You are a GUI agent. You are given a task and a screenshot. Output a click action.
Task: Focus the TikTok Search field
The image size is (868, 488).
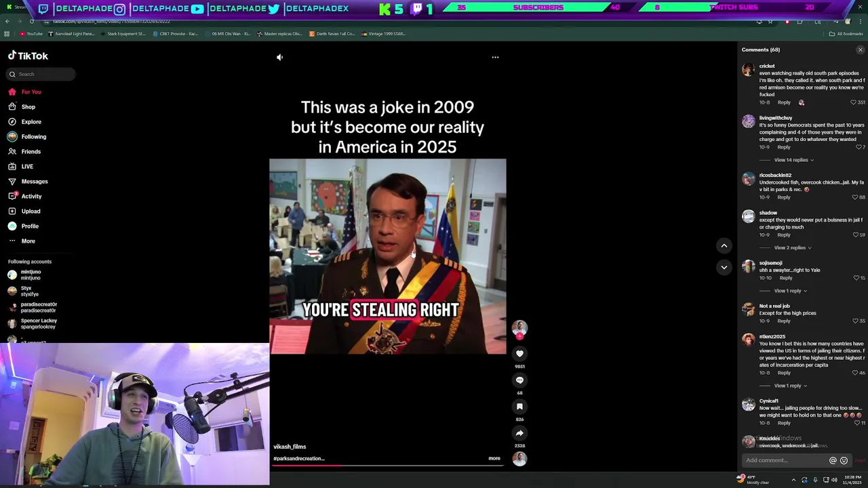41,74
